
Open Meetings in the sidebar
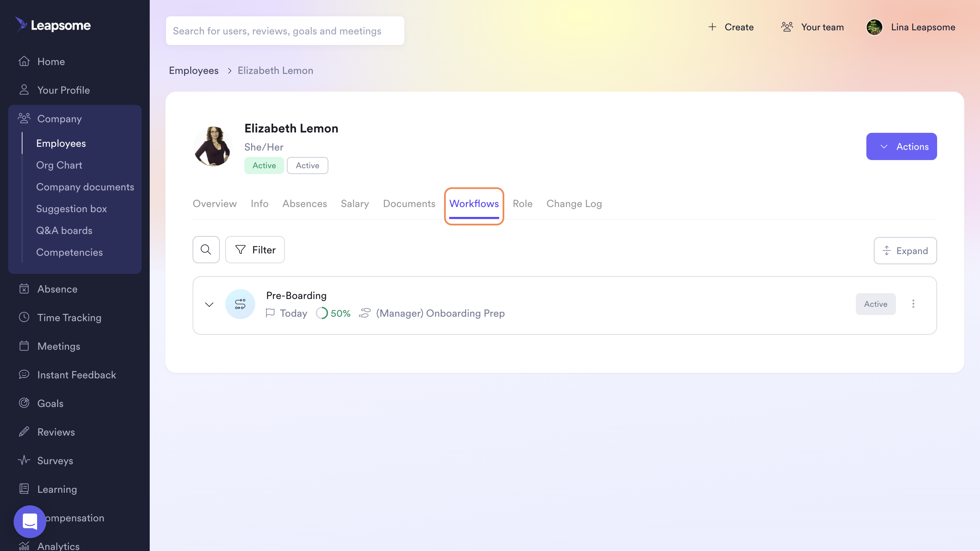coord(49,346)
